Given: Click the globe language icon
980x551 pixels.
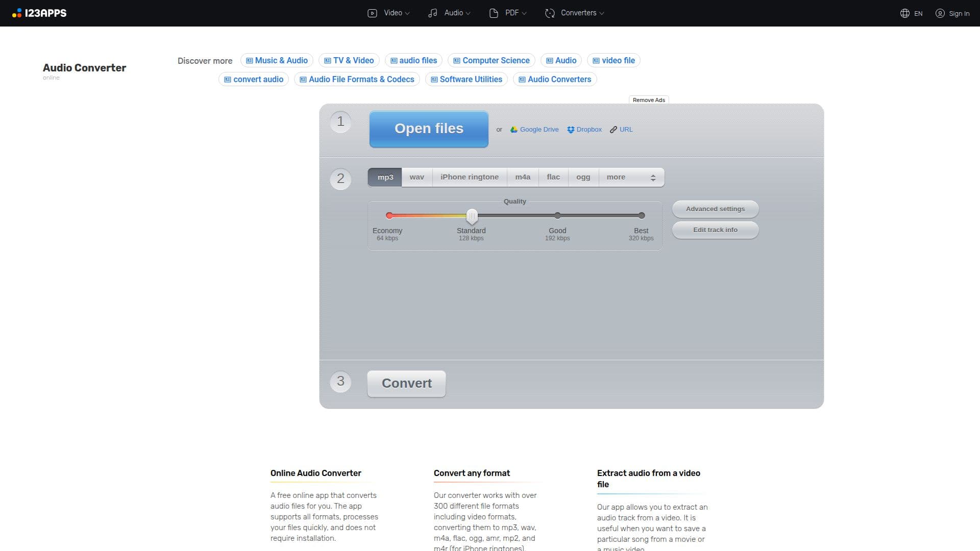Looking at the screenshot, I should coord(904,13).
